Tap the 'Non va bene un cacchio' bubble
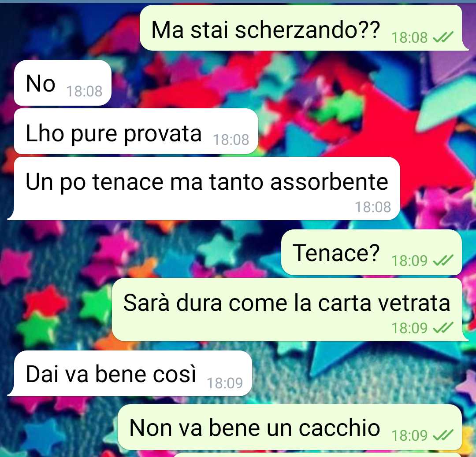Viewport: 476px width, 457px height. (x=290, y=427)
